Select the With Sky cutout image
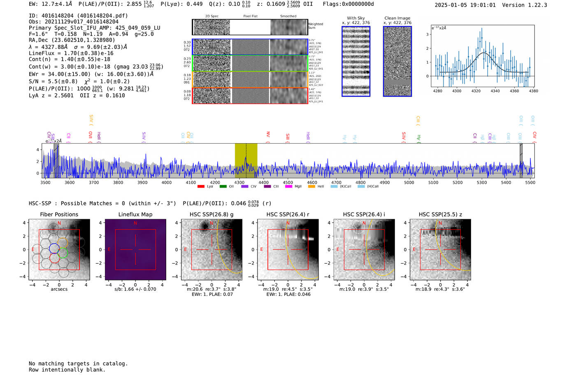This screenshot has width=576, height=392. click(356, 61)
